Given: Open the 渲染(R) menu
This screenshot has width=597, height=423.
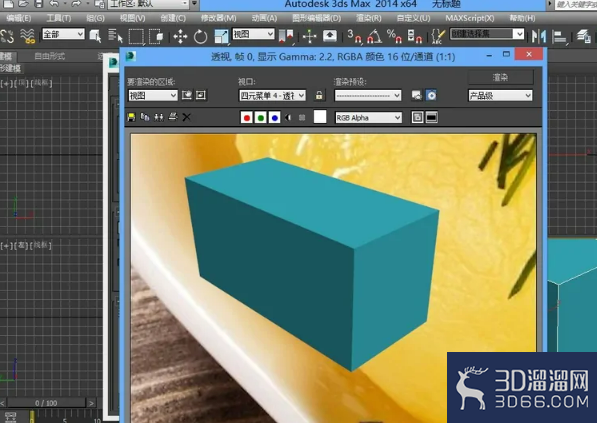Looking at the screenshot, I should [x=369, y=18].
